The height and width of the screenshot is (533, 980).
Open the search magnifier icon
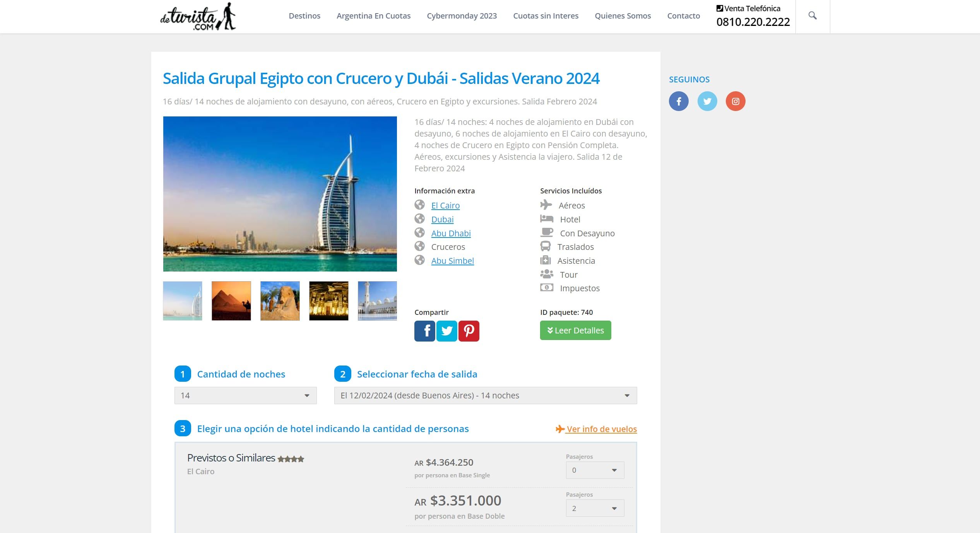[812, 15]
